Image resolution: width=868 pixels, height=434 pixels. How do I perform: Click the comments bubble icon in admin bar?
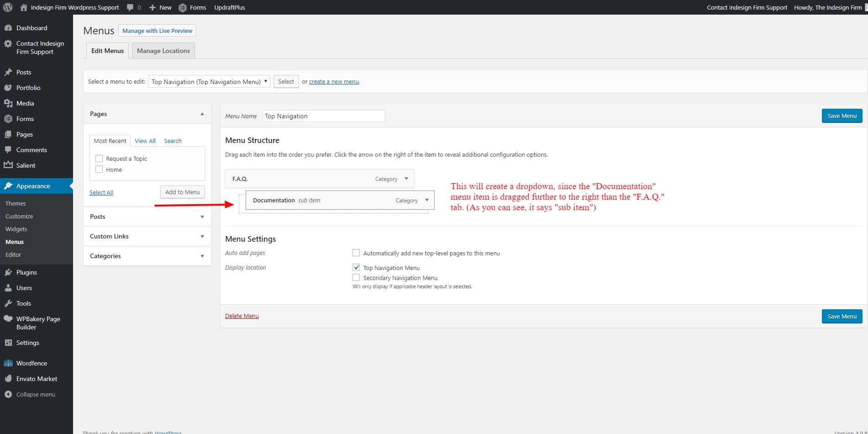point(131,7)
